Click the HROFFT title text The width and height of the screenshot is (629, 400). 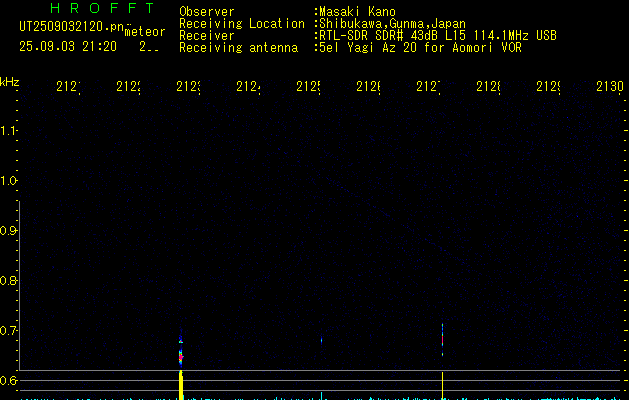pyautogui.click(x=103, y=8)
